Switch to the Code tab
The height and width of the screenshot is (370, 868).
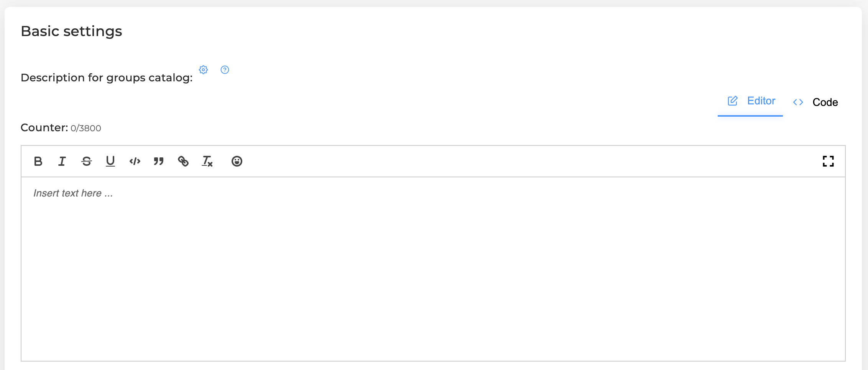(x=815, y=102)
